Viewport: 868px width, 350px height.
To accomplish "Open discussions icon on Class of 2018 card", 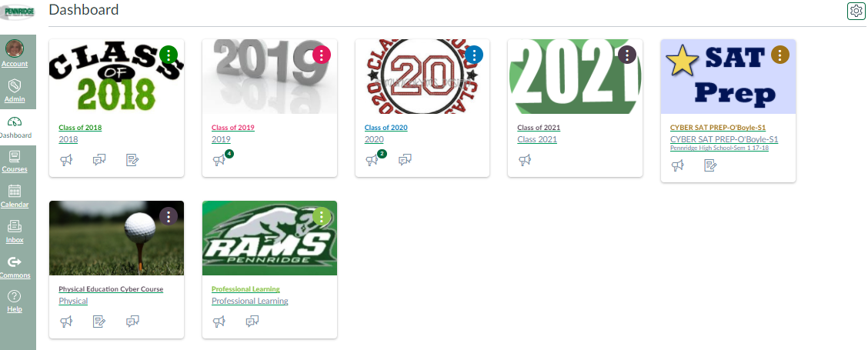I will pos(99,161).
